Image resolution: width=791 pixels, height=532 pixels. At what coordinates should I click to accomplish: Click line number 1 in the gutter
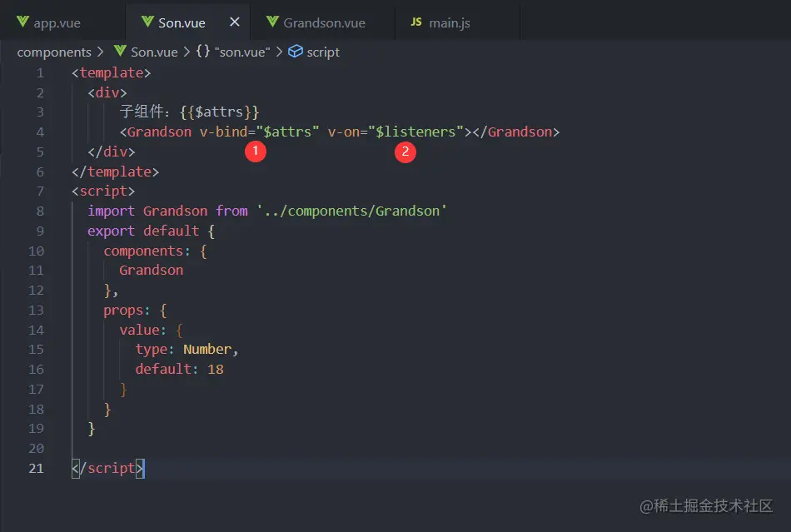tap(40, 73)
